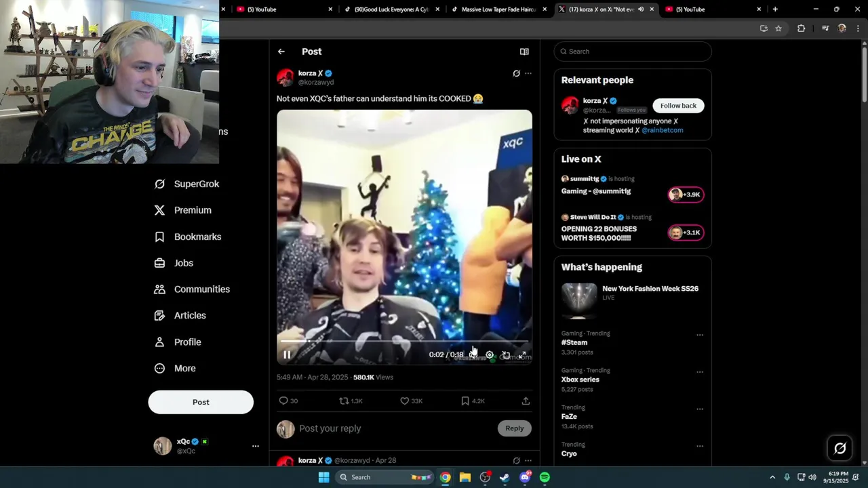Screen dimensions: 868x488
Task: Go back using the Post header arrow
Action: click(281, 52)
